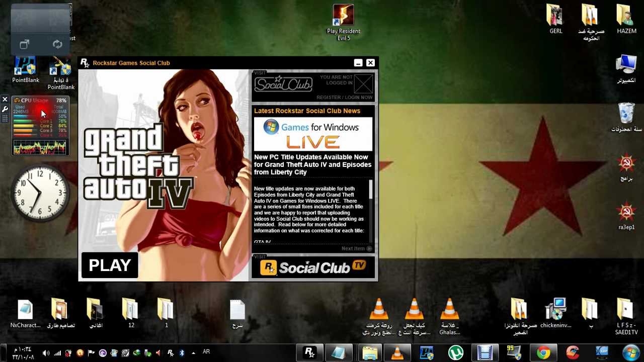Image resolution: width=644 pixels, height=362 pixels.
Task: Click the REGISTER / LOGIN NOW link
Action: click(x=344, y=98)
